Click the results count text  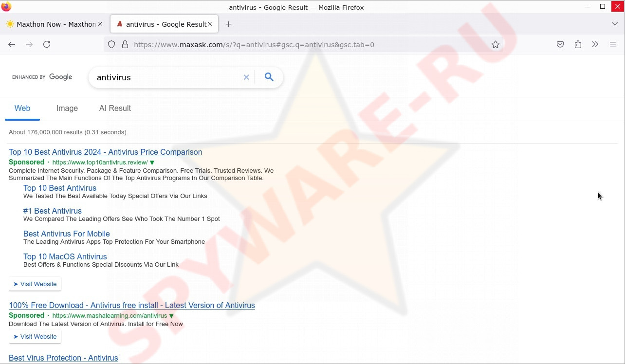[68, 132]
